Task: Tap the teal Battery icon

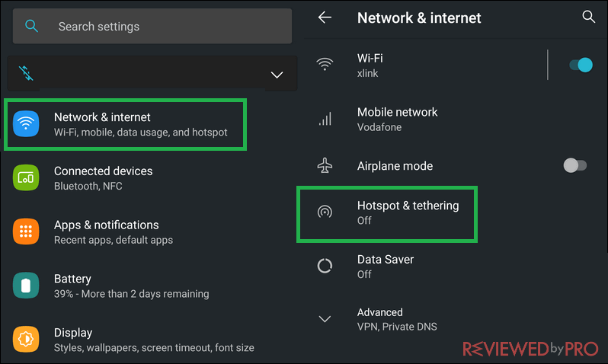Action: click(26, 286)
